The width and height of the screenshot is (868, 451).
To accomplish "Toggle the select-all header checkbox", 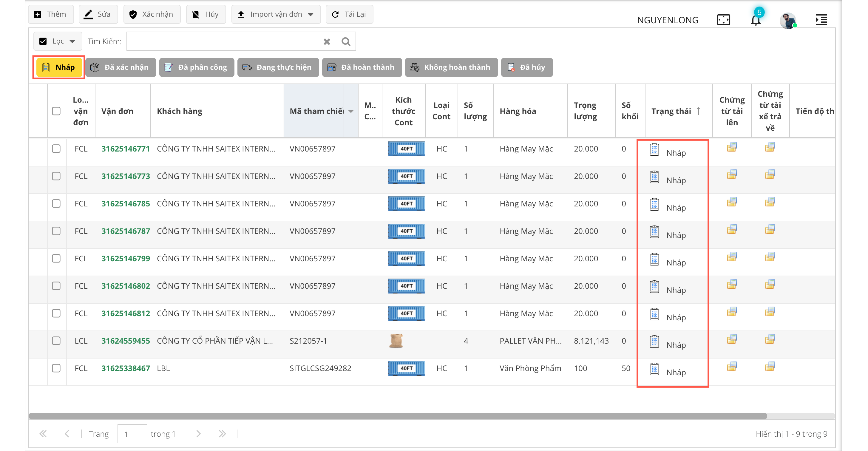I will point(56,111).
